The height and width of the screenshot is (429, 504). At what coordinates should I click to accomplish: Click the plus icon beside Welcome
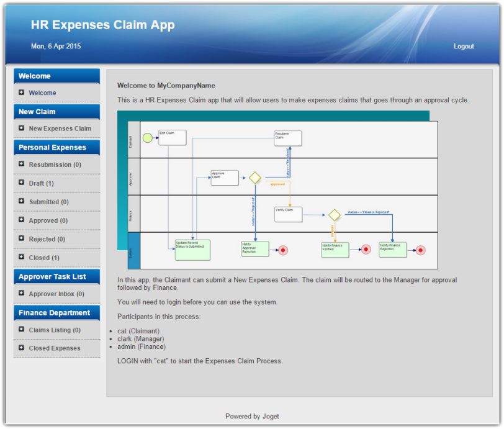tap(22, 93)
